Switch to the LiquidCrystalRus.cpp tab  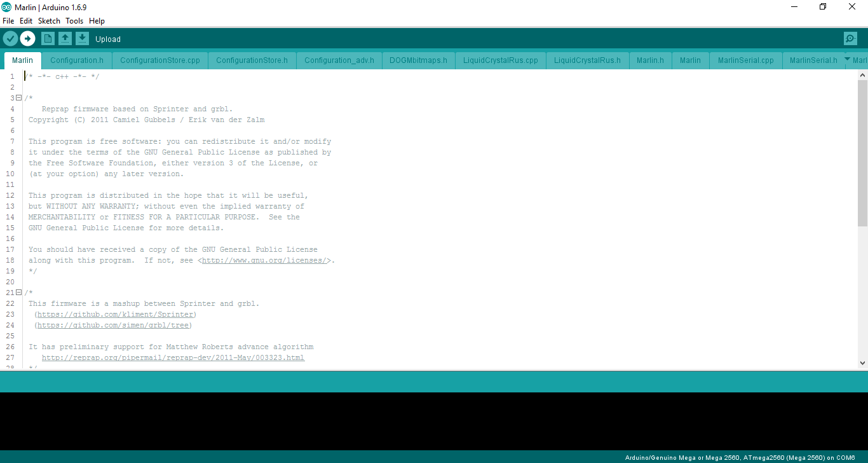501,60
